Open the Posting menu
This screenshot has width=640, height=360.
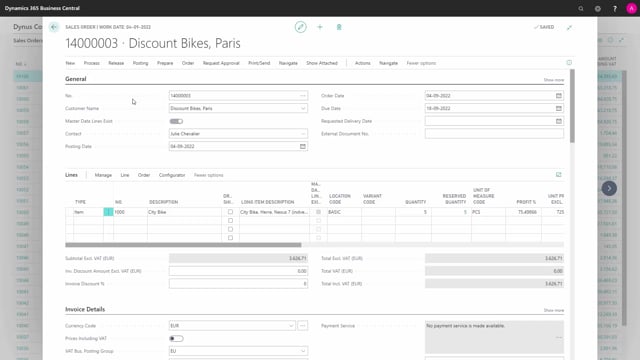pos(140,63)
